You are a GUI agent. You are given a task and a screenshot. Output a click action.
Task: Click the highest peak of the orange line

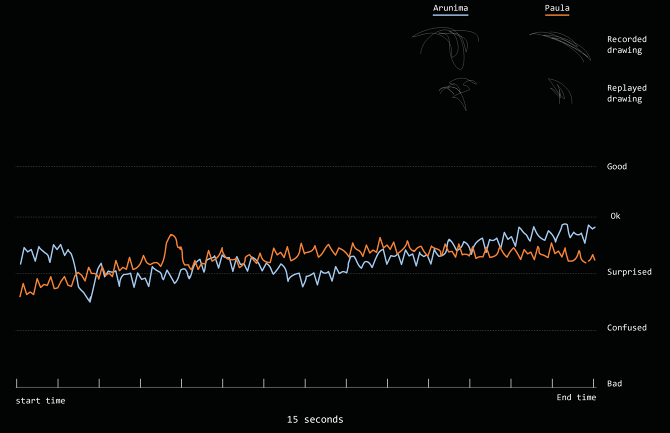[172, 236]
